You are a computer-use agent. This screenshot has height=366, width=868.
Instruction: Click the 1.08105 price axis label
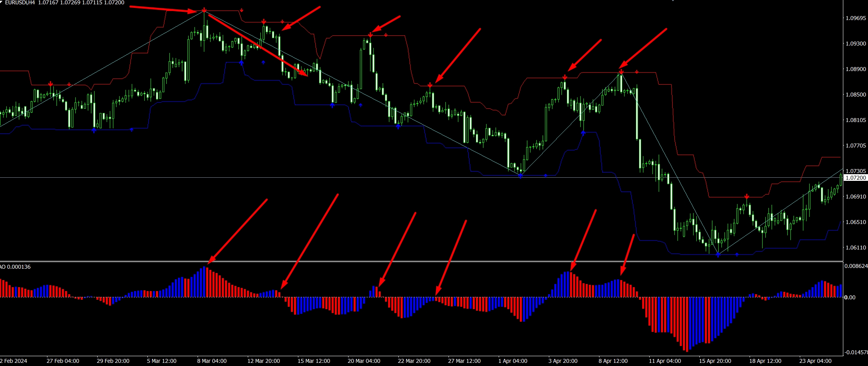point(856,120)
